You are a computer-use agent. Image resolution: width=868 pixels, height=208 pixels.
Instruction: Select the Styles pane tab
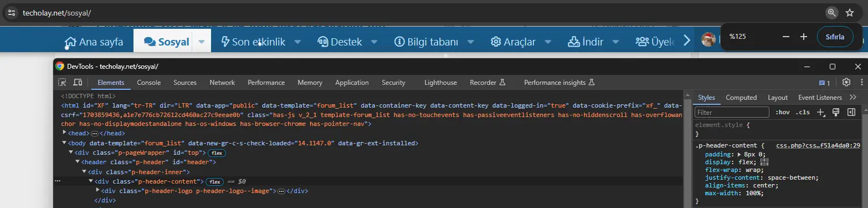point(706,98)
